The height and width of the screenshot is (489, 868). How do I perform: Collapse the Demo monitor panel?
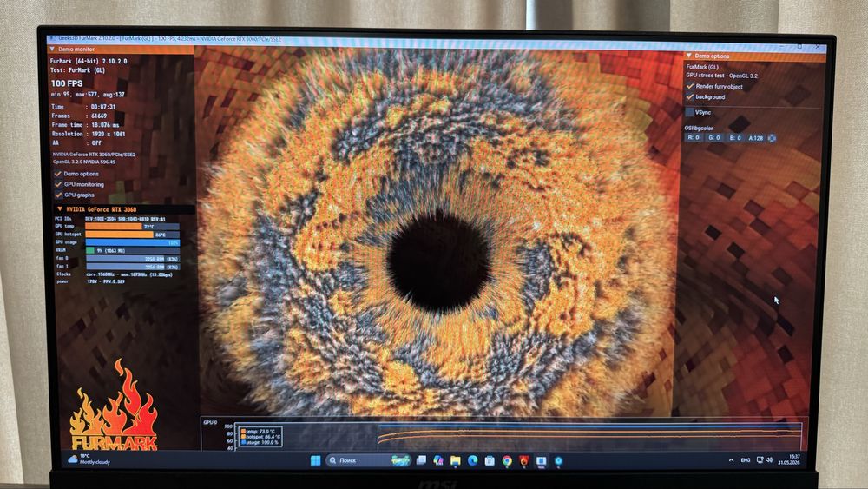coord(53,50)
